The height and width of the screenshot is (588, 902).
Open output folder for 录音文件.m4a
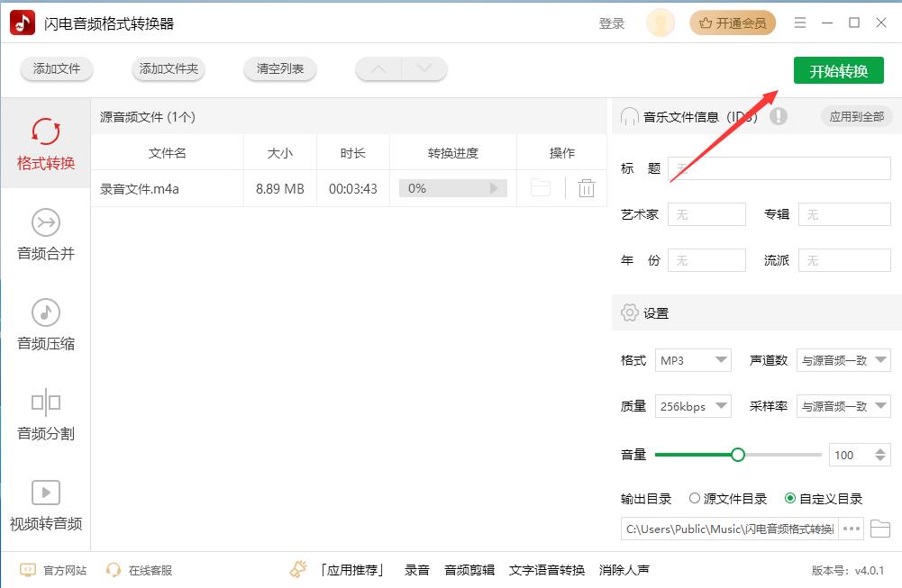(x=541, y=188)
